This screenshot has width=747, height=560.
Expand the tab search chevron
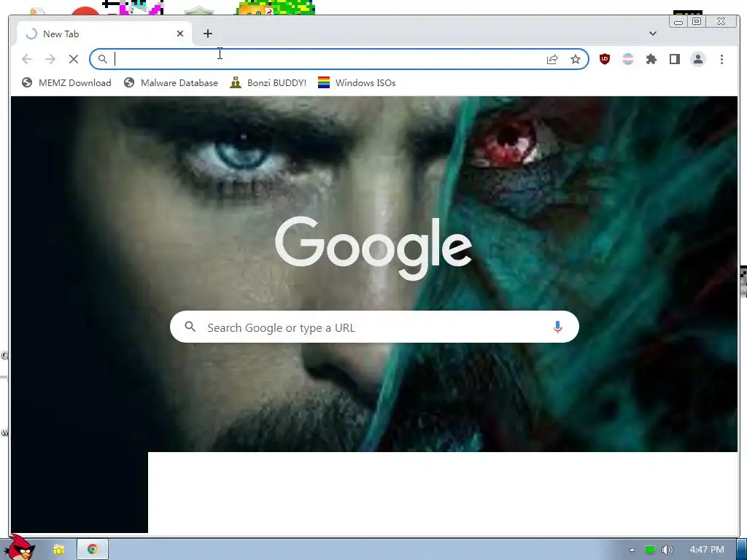coord(653,34)
